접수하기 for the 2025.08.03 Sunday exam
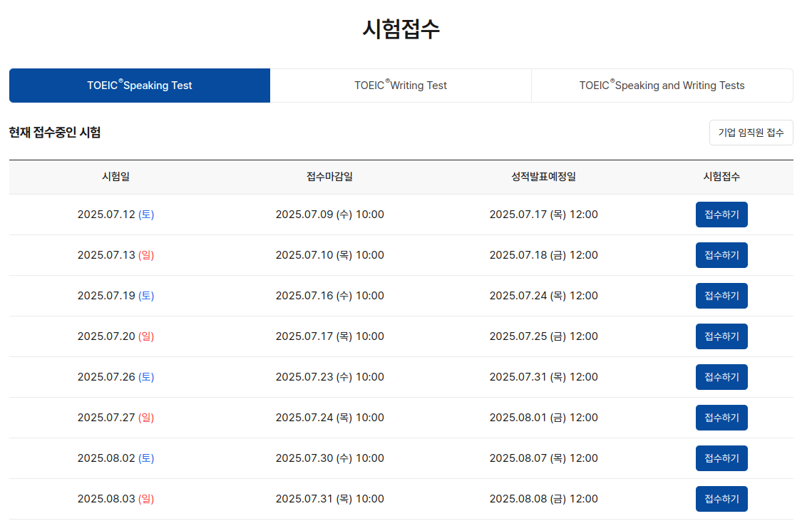 click(721, 498)
